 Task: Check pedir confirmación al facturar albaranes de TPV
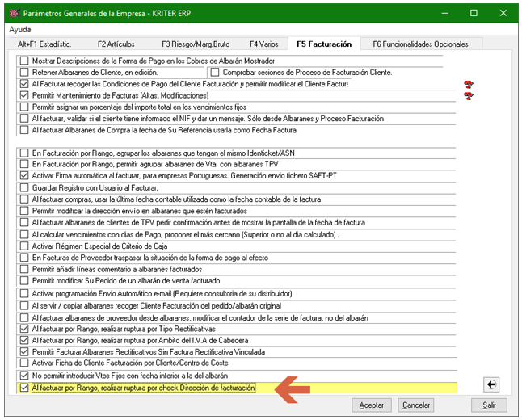tap(24, 222)
